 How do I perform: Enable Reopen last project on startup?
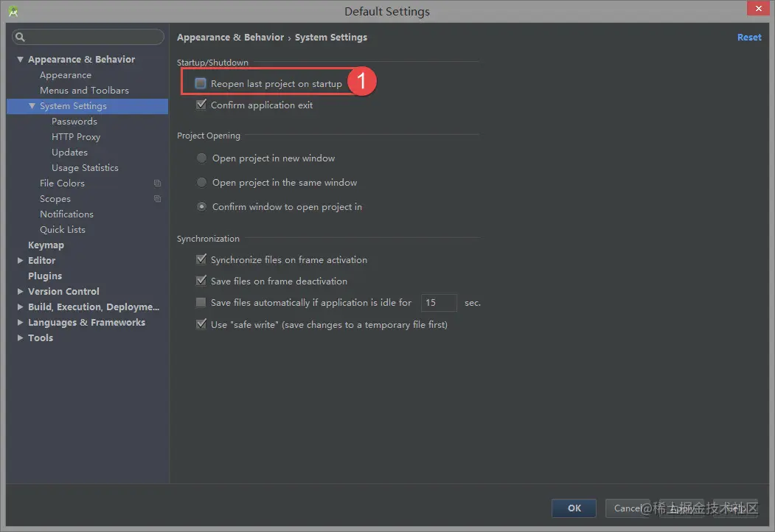pyautogui.click(x=201, y=83)
